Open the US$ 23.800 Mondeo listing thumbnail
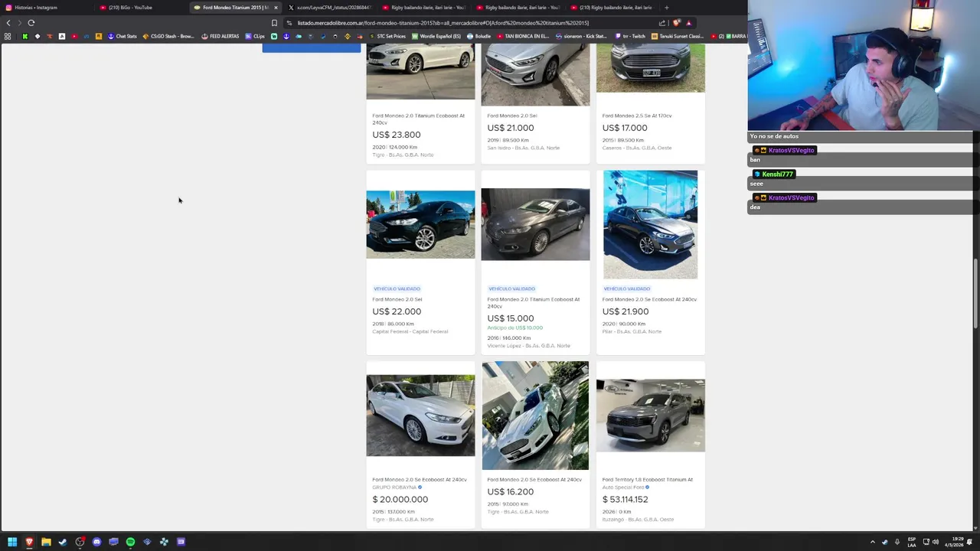980x551 pixels. [x=420, y=71]
